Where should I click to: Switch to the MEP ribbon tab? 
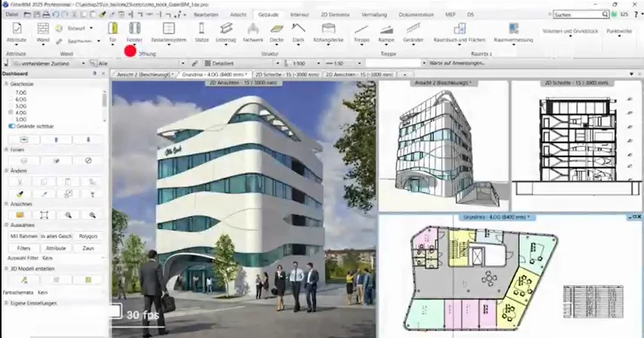pos(450,14)
